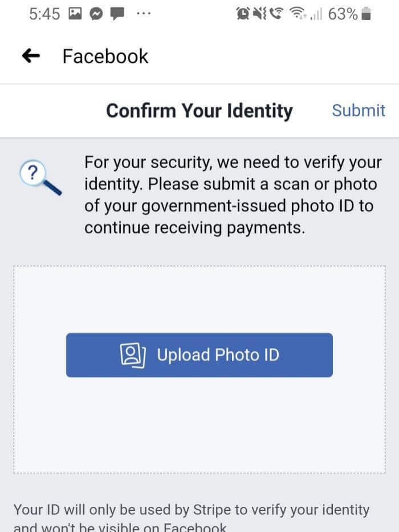Select the Facebook header title
This screenshot has width=399, height=532.
(105, 55)
